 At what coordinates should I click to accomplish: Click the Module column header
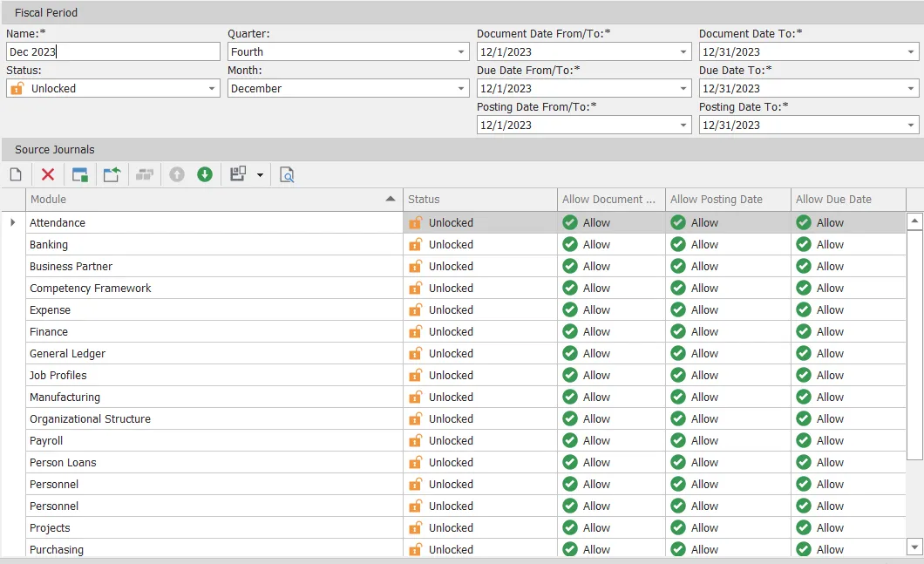tap(209, 199)
